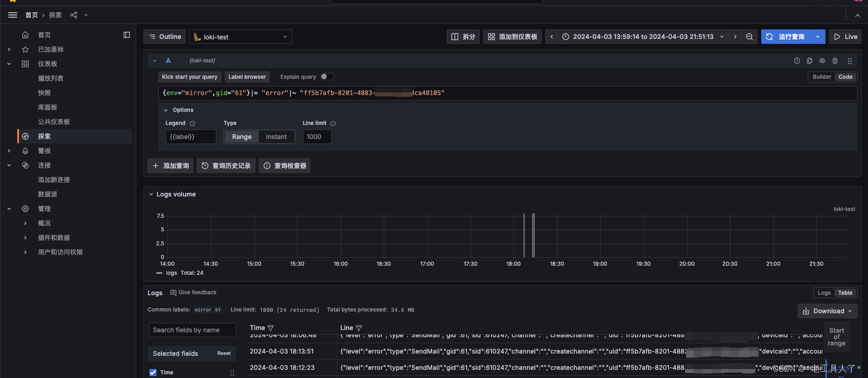The width and height of the screenshot is (868, 378).
Task: Click the Outline button
Action: (x=165, y=37)
